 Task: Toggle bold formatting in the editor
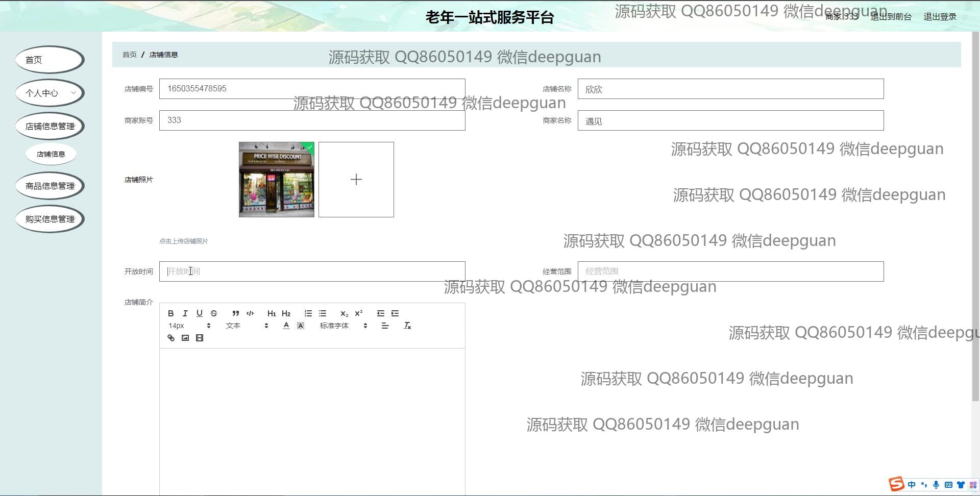[171, 313]
